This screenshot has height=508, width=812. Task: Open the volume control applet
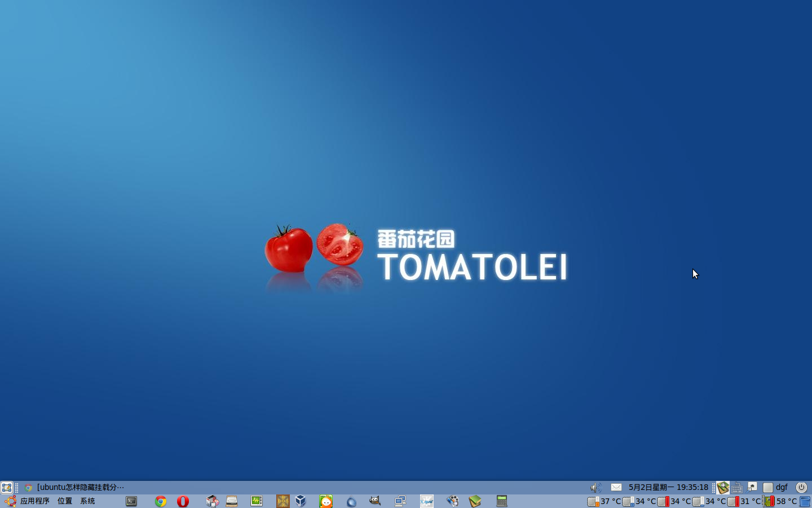pos(596,487)
